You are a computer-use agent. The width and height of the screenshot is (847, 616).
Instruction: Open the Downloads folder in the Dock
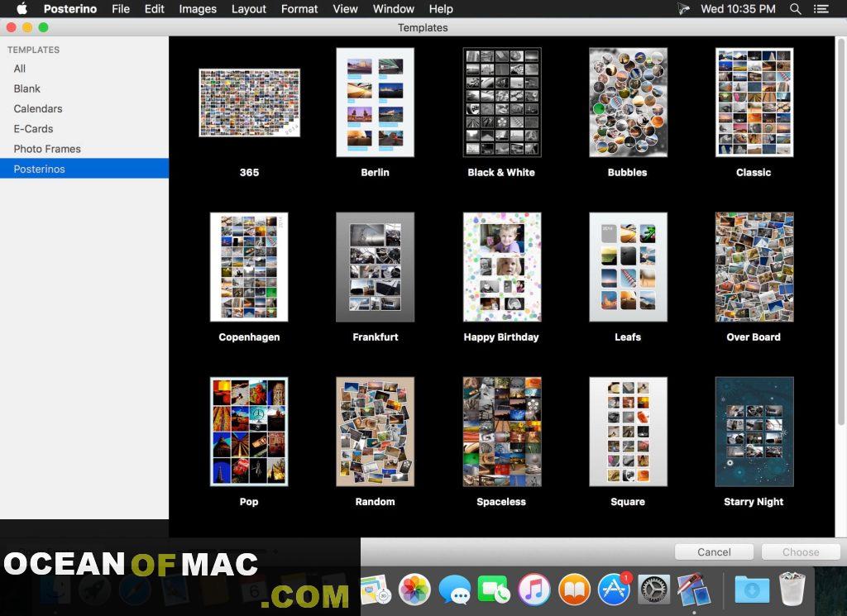(752, 589)
